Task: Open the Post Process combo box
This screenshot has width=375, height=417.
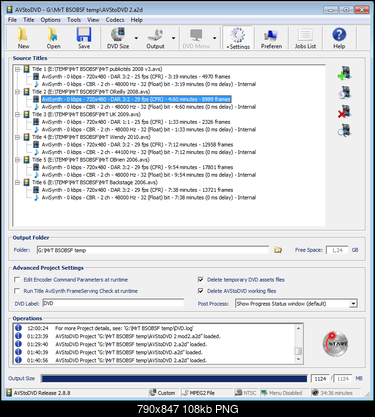Action: coord(296,303)
